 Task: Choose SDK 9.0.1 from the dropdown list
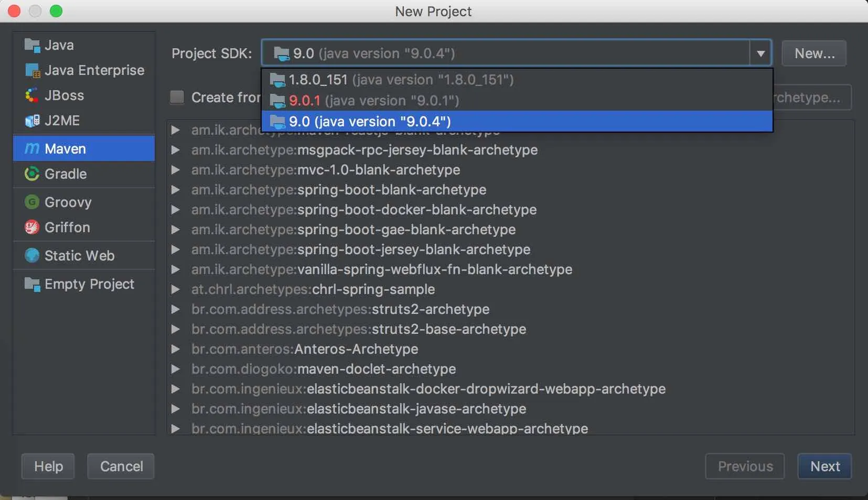point(517,101)
